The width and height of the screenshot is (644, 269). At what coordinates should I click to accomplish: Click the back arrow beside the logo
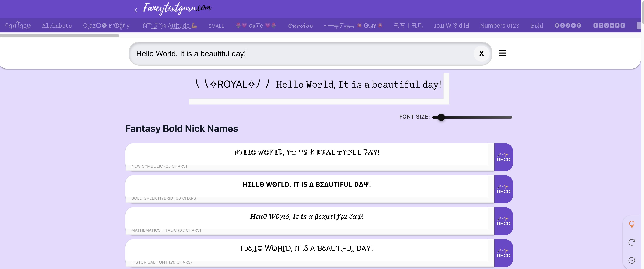136,10
